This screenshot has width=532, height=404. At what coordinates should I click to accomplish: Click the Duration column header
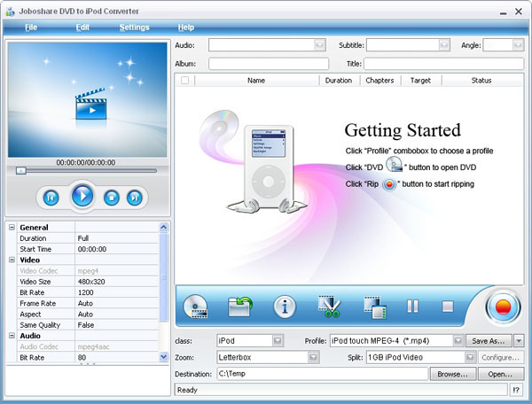[x=339, y=81]
